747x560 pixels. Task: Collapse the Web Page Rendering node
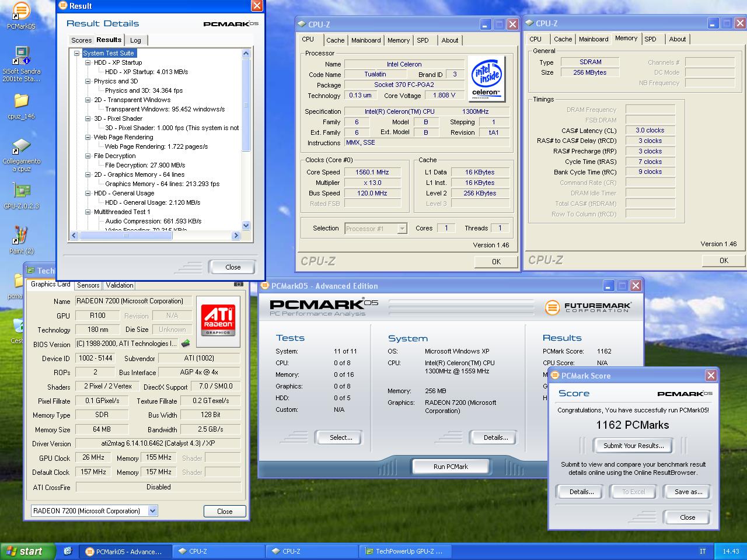point(88,137)
